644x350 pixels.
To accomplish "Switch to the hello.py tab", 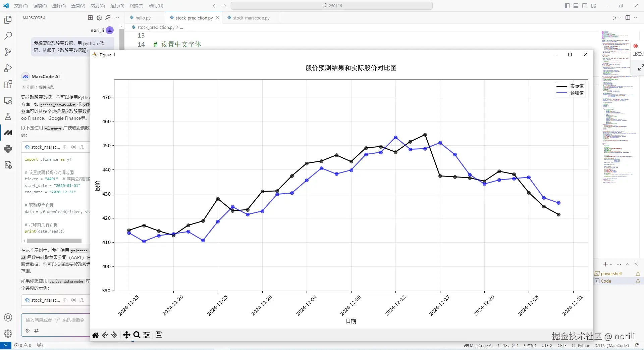I will point(143,18).
